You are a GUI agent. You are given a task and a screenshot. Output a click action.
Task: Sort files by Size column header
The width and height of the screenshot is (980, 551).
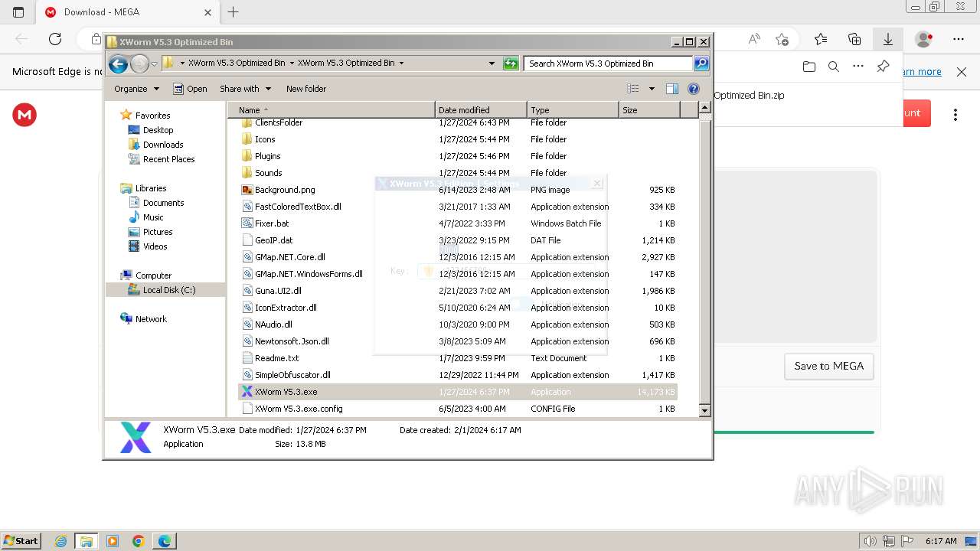click(649, 110)
